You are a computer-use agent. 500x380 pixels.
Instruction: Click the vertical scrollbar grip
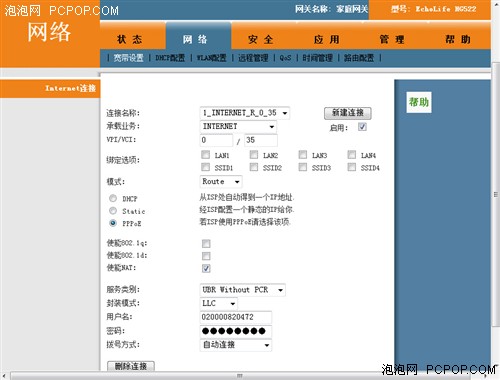496,194
